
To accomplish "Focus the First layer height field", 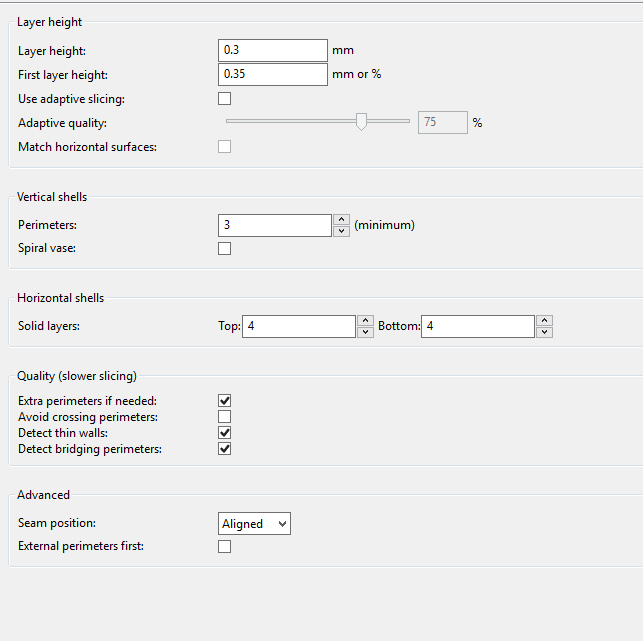I will (x=273, y=74).
